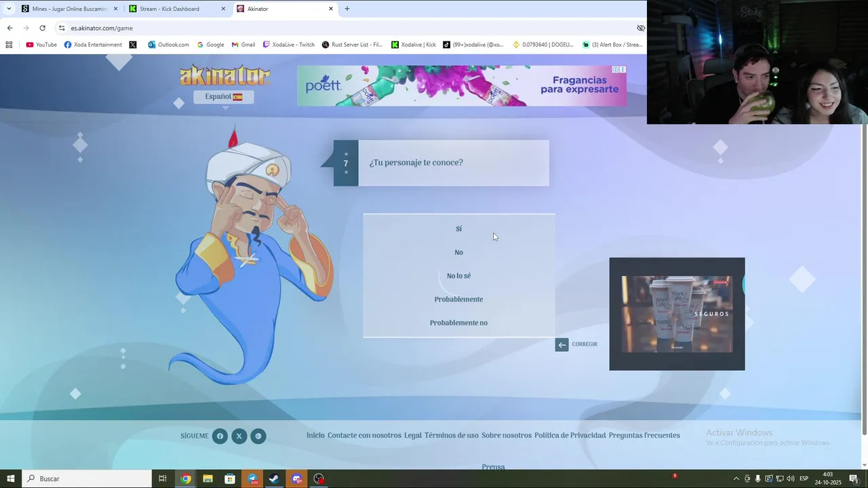Open File Explorer from taskbar
The width and height of the screenshot is (868, 488).
pyautogui.click(x=208, y=479)
